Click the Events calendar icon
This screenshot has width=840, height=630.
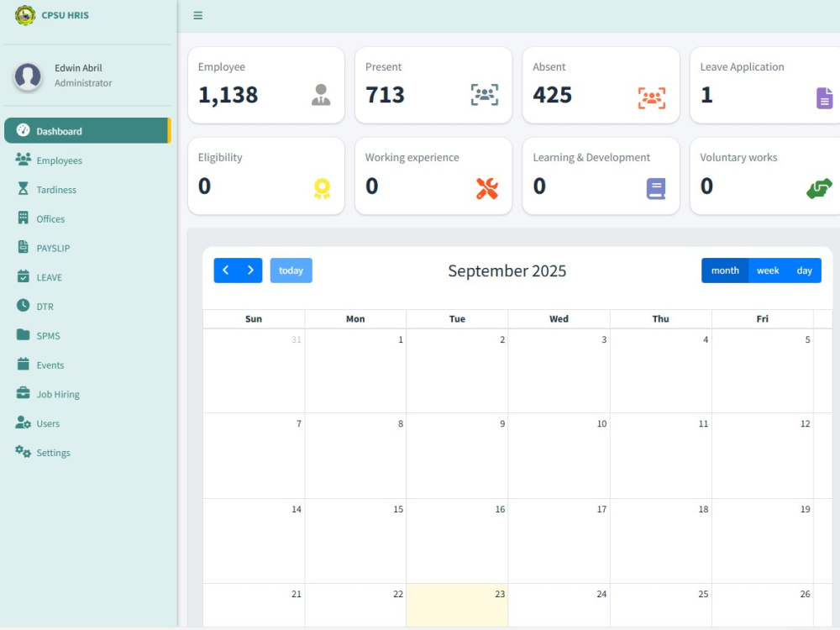point(23,364)
